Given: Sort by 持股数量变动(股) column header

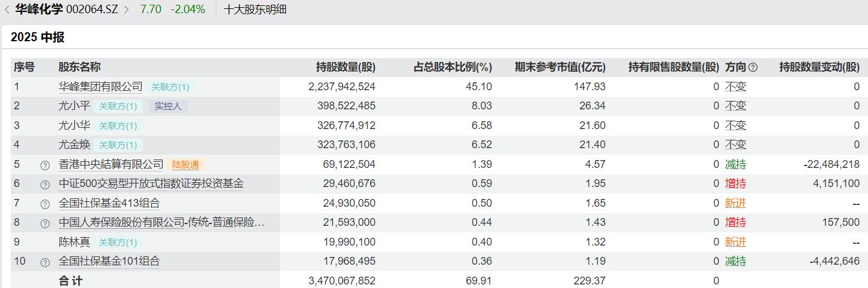Looking at the screenshot, I should point(819,68).
